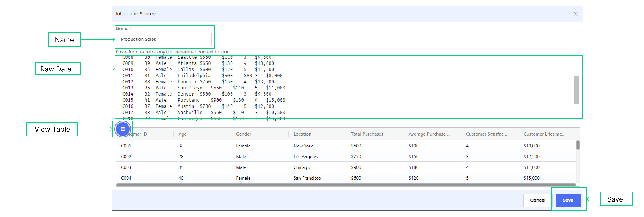Click raw data line C010 Dallas
This screenshot has width=644, height=217.
tap(198, 70)
